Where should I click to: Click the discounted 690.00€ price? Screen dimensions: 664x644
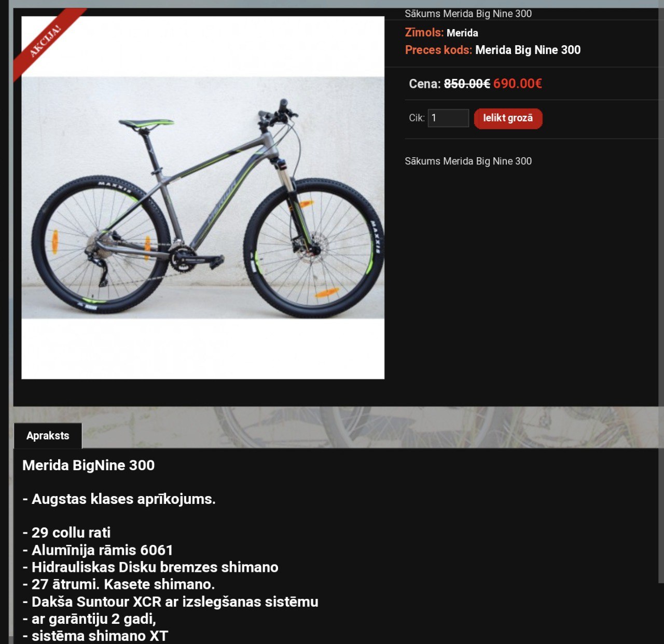click(517, 84)
